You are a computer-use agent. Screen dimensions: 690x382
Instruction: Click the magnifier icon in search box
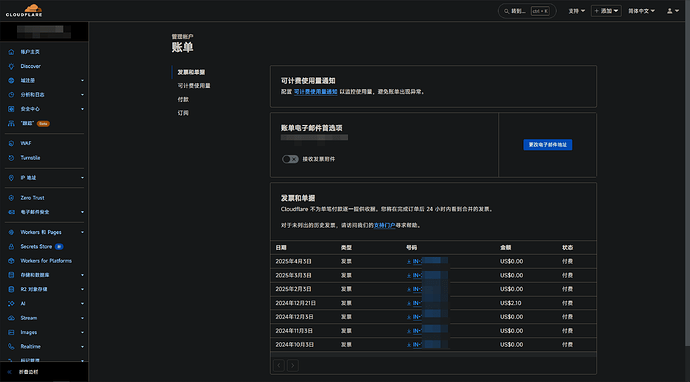[506, 11]
